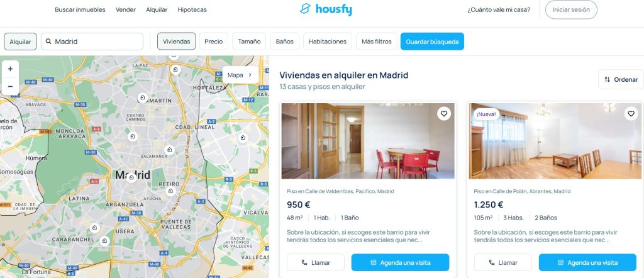644x278 pixels.
Task: Click the search magnifier icon
Action: pos(48,42)
